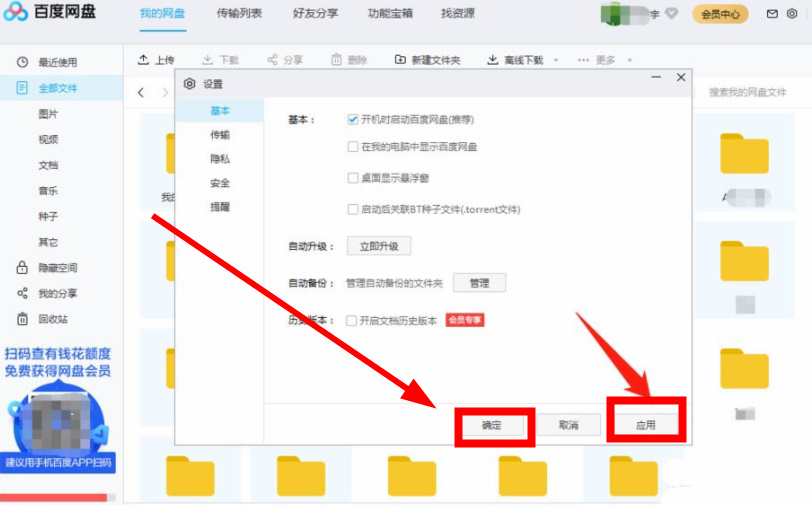Click the 管理 backup button
Screen dimensions: 812x505
[479, 283]
